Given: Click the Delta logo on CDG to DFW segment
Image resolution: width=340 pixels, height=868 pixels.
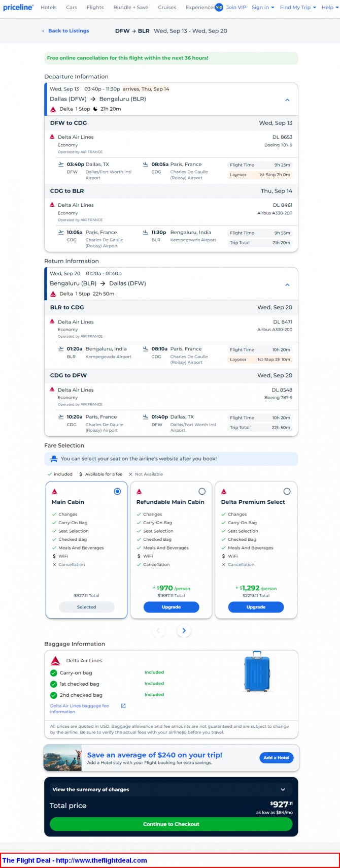Looking at the screenshot, I should click(52, 390).
